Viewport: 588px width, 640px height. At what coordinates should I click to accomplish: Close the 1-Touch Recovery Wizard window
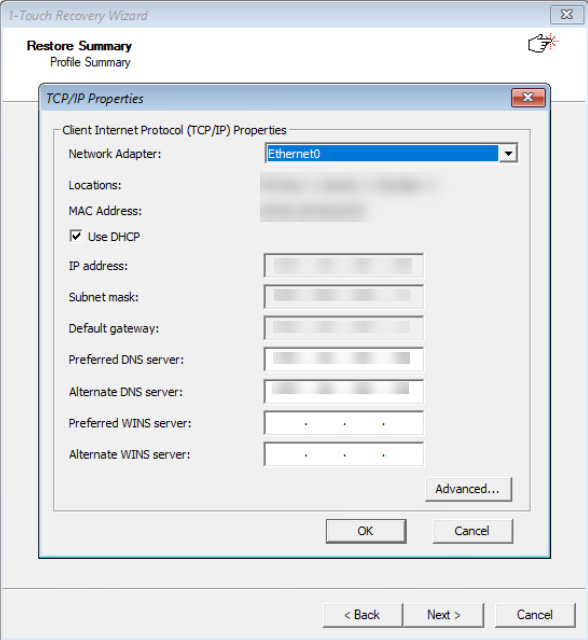(x=567, y=15)
